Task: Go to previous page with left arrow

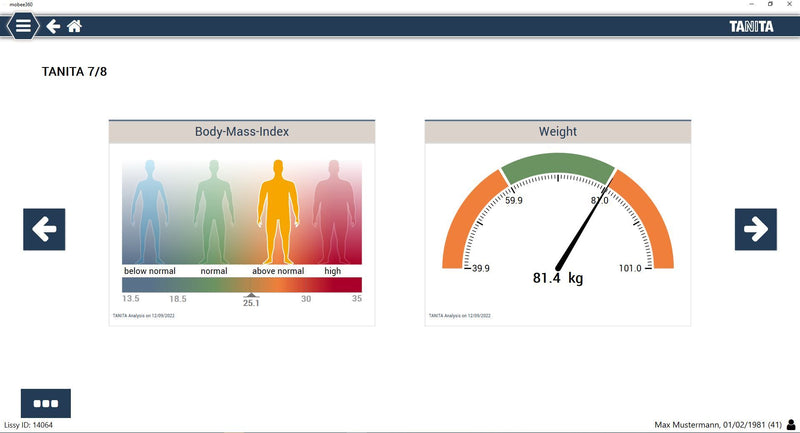Action: [44, 229]
